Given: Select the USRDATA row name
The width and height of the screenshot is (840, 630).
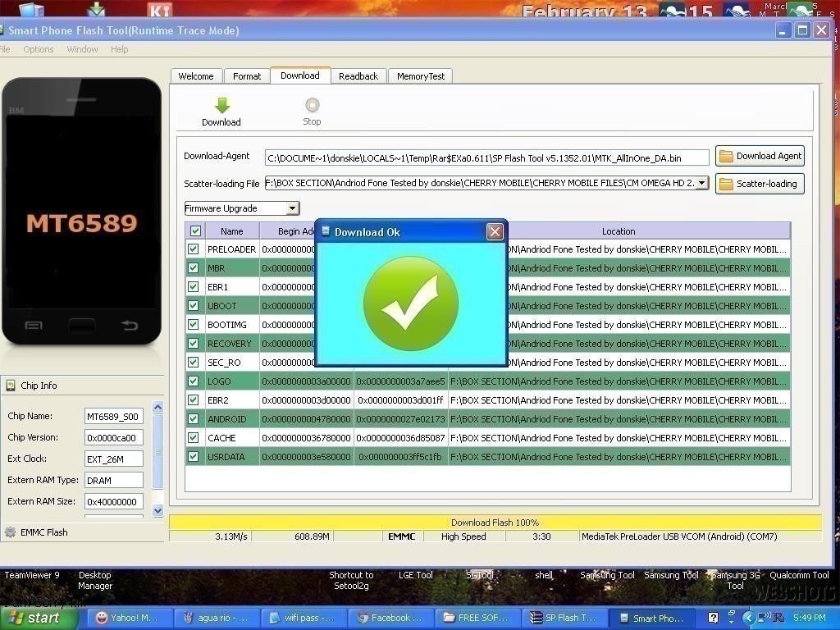Looking at the screenshot, I should (226, 457).
